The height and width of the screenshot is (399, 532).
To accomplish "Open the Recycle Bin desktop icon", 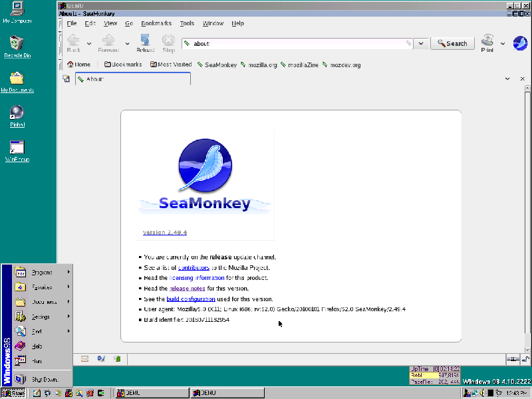I will pos(17,47).
